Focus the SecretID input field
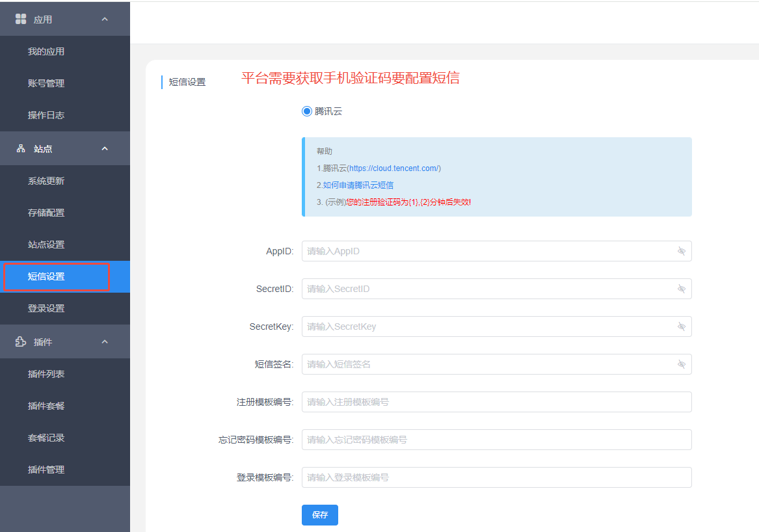This screenshot has height=532, width=759. (x=497, y=289)
